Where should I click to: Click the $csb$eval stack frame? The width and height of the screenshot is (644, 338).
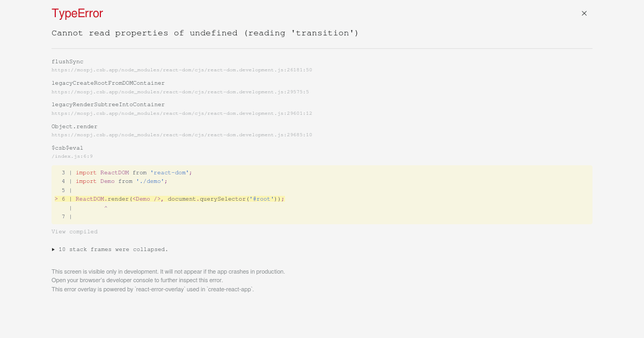[68, 148]
